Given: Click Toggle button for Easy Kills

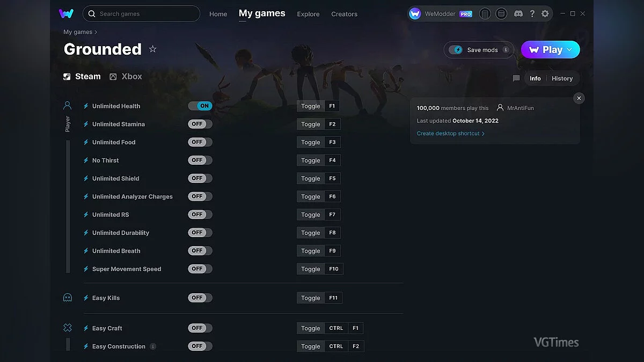Looking at the screenshot, I should (x=310, y=298).
